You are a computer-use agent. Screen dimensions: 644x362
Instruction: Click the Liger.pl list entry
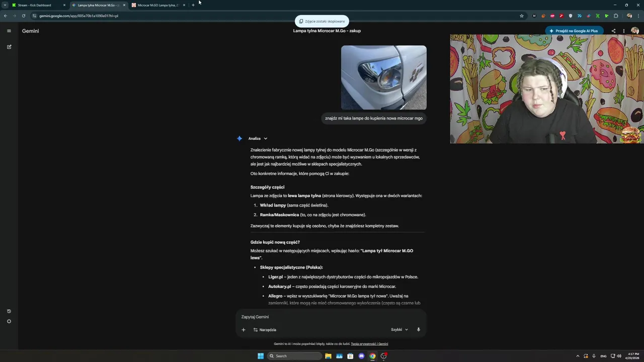click(343, 277)
